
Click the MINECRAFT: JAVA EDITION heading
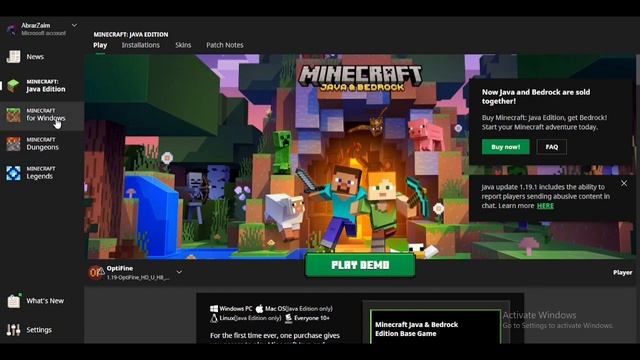[x=131, y=34]
